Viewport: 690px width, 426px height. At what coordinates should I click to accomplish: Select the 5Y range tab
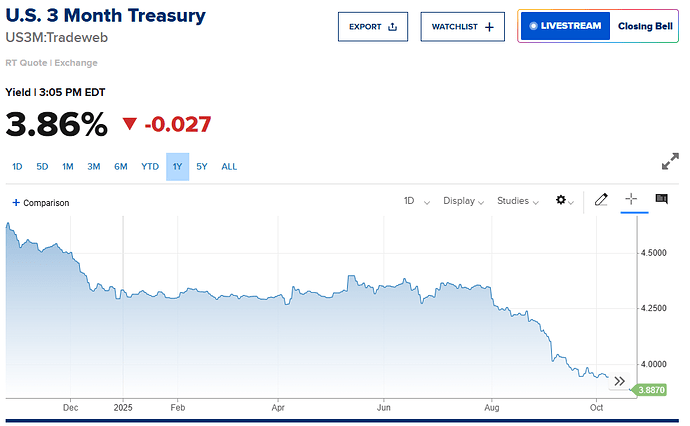point(202,167)
